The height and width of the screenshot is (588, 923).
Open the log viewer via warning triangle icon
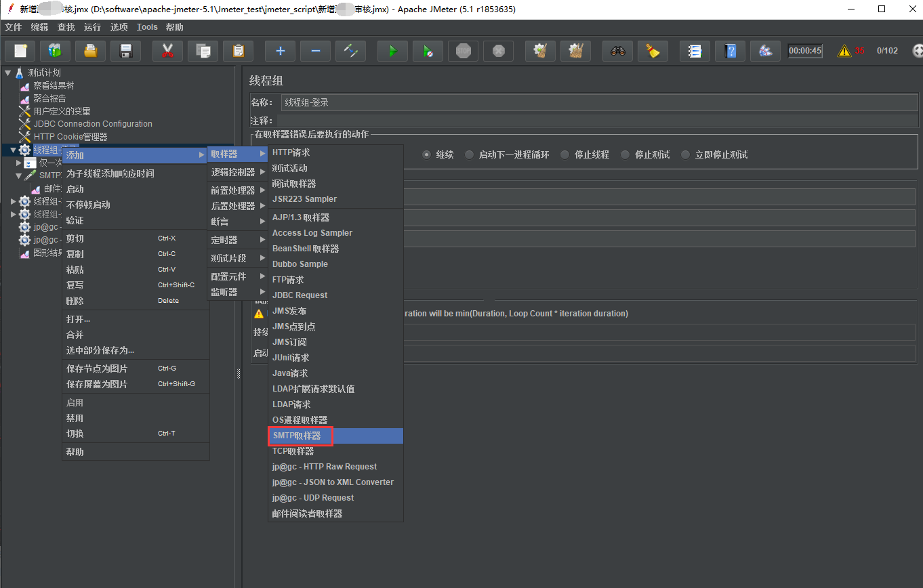(x=844, y=50)
